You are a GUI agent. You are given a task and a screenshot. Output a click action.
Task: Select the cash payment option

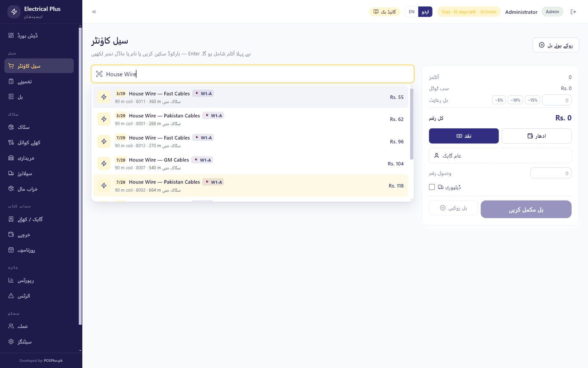[x=464, y=136]
